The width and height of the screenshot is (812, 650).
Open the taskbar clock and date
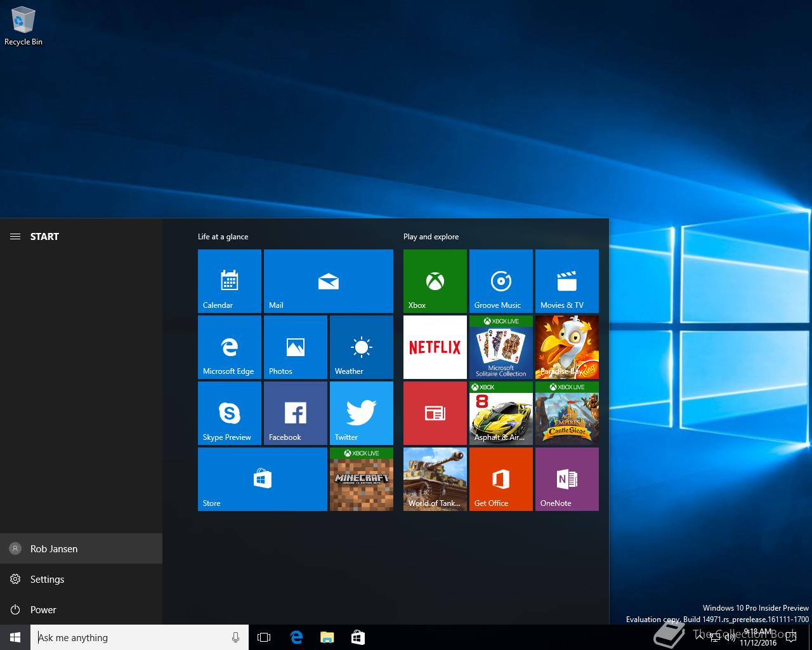click(x=758, y=637)
